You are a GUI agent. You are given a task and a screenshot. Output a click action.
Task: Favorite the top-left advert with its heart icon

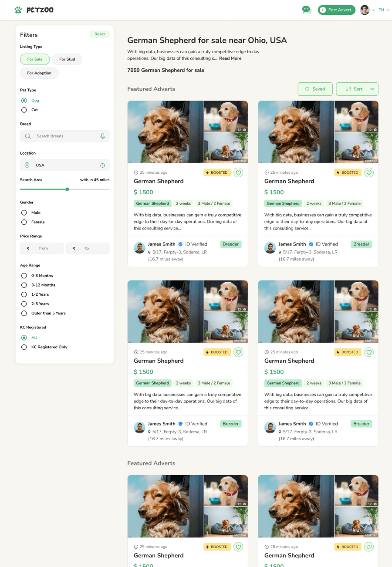pos(238,172)
